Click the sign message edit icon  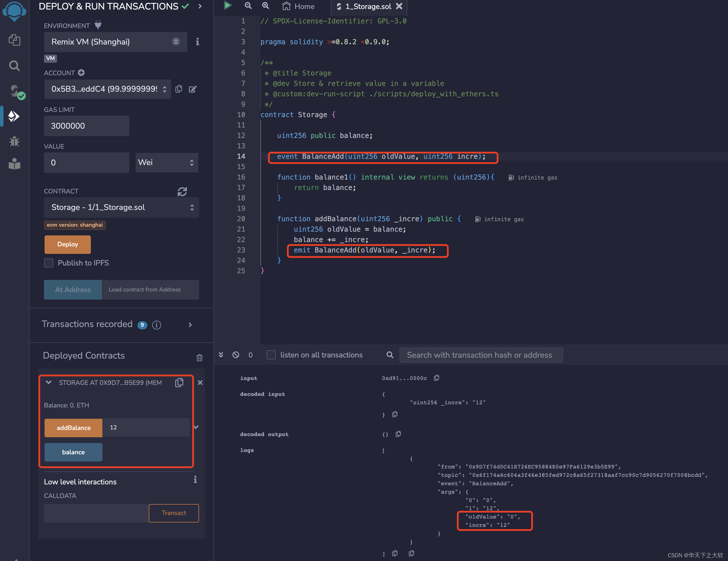coord(193,89)
